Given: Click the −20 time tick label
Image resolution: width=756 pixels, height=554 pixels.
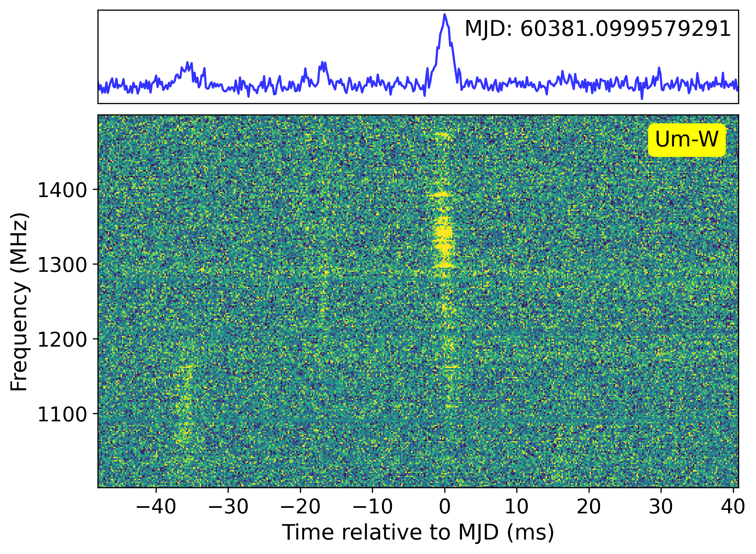Looking at the screenshot, I should pos(300,506).
